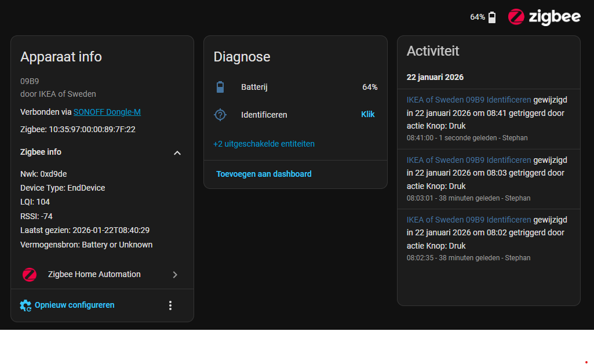Click the 64% battery value in Diagnose

[x=370, y=88]
